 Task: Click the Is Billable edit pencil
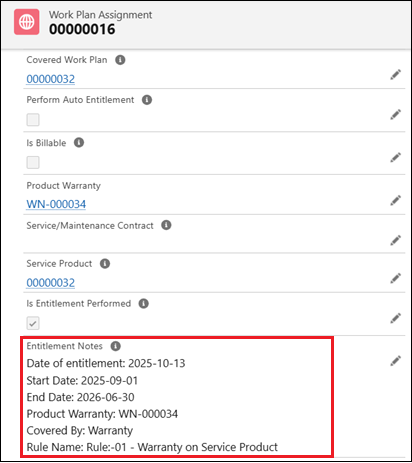(395, 157)
